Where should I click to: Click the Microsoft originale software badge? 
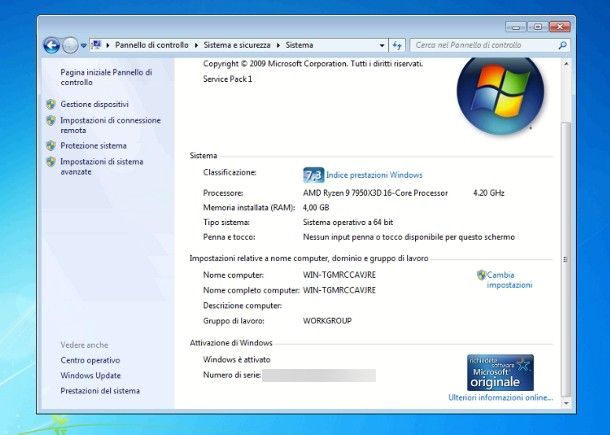click(500, 372)
